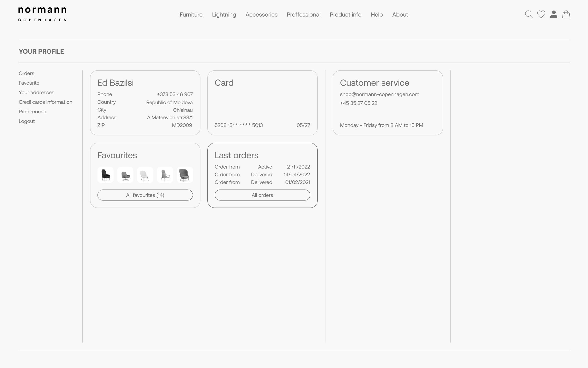Viewport: 588px width, 368px height.
Task: Open the Help section
Action: (x=376, y=14)
